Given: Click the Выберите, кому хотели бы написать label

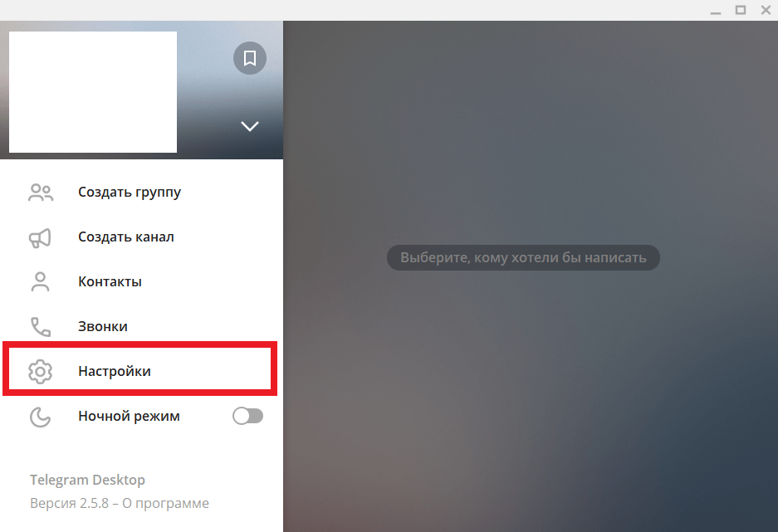Looking at the screenshot, I should pos(523,258).
